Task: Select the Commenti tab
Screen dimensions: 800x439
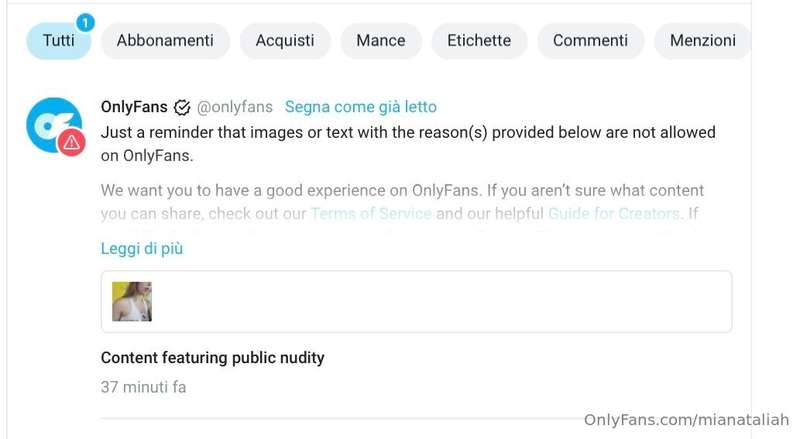Action: [590, 41]
